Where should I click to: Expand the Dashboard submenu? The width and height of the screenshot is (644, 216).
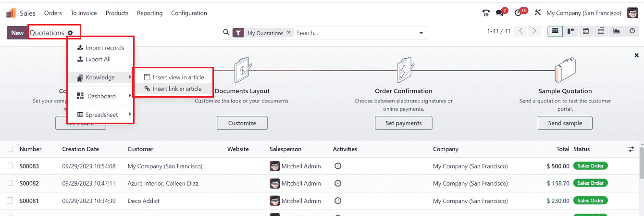click(101, 96)
